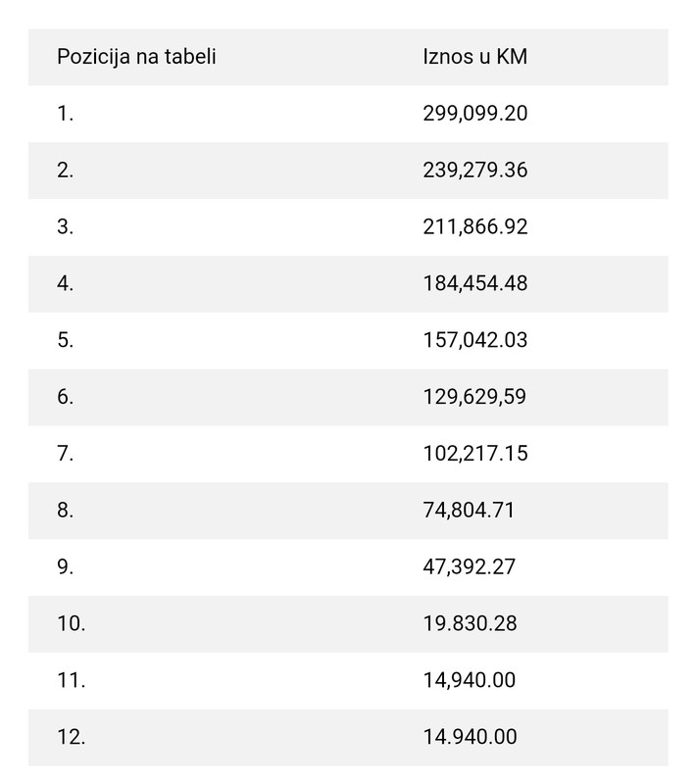This screenshot has width=696, height=784.
Task: Select the value 47,392.27
Action: [x=469, y=567]
